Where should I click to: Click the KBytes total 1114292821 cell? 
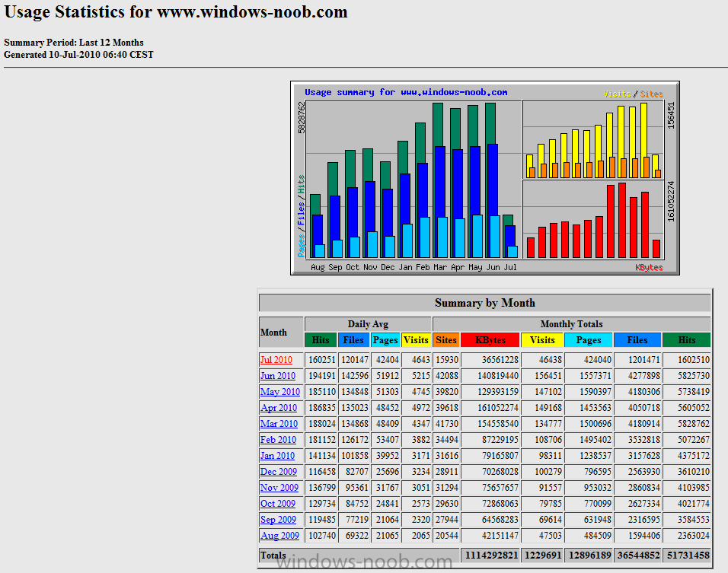click(490, 555)
